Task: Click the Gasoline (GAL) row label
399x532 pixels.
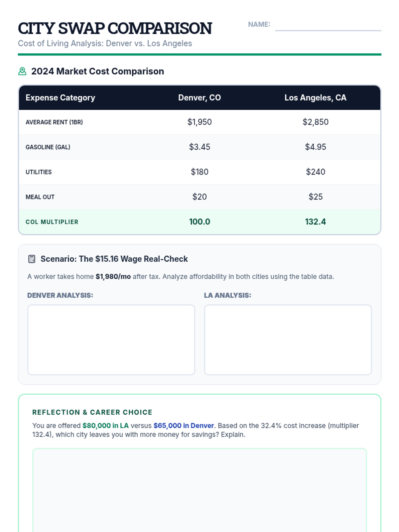Action: [x=48, y=147]
